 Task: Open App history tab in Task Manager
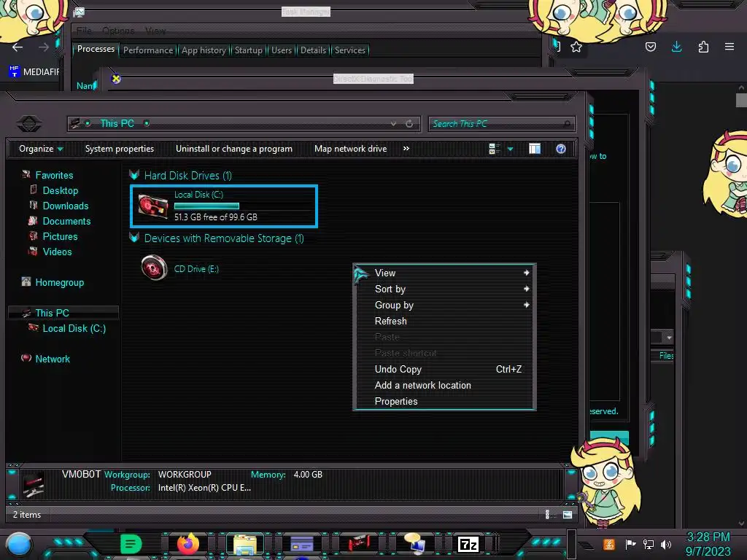(204, 50)
